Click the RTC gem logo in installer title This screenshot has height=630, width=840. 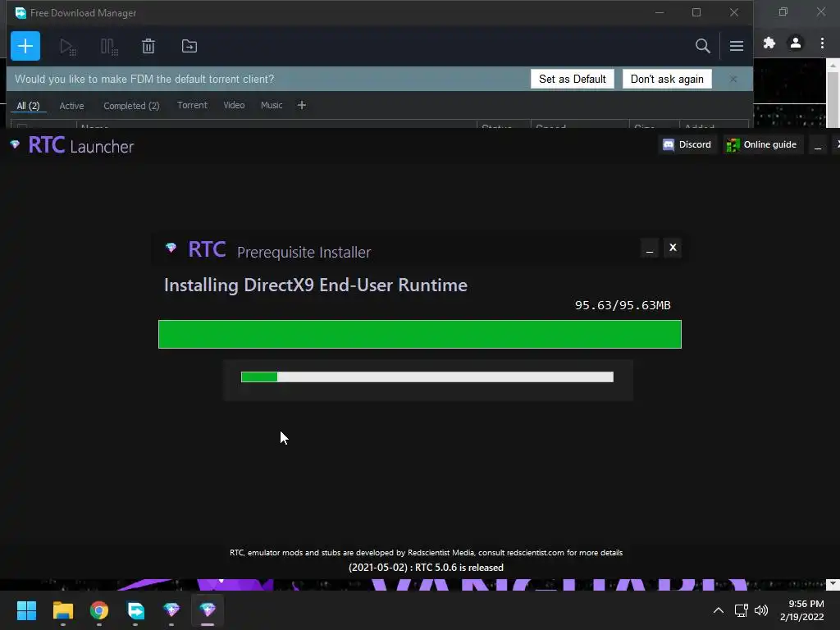click(x=171, y=248)
